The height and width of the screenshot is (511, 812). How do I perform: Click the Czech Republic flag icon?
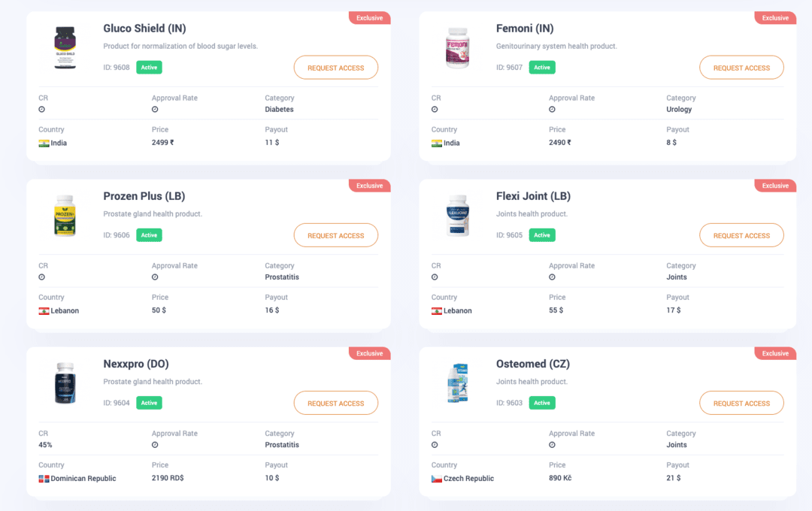click(x=437, y=479)
